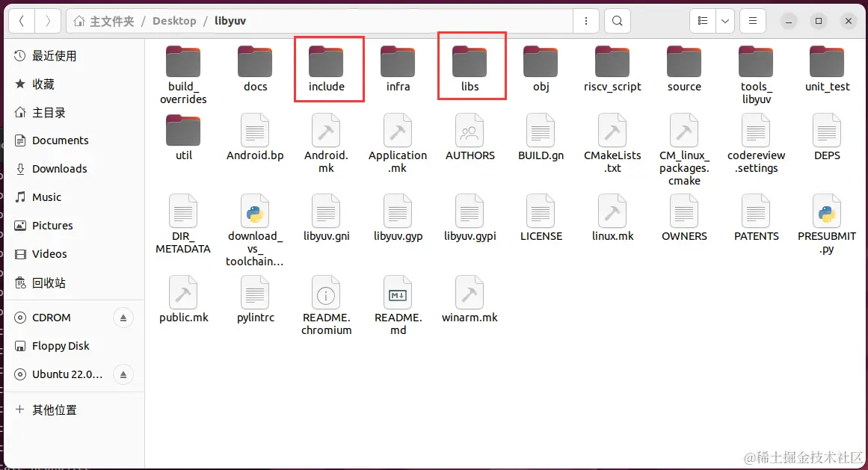
Task: Select the DEPS file
Action: pos(827,137)
